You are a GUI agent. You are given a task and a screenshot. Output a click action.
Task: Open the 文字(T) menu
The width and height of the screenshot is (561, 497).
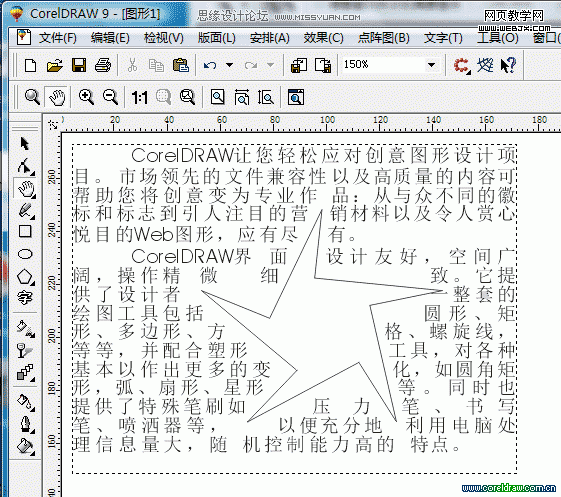click(x=443, y=38)
